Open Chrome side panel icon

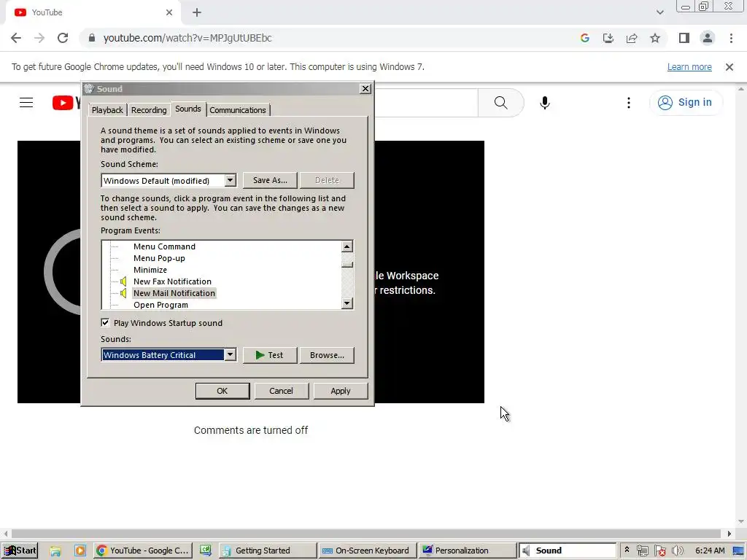(x=684, y=38)
